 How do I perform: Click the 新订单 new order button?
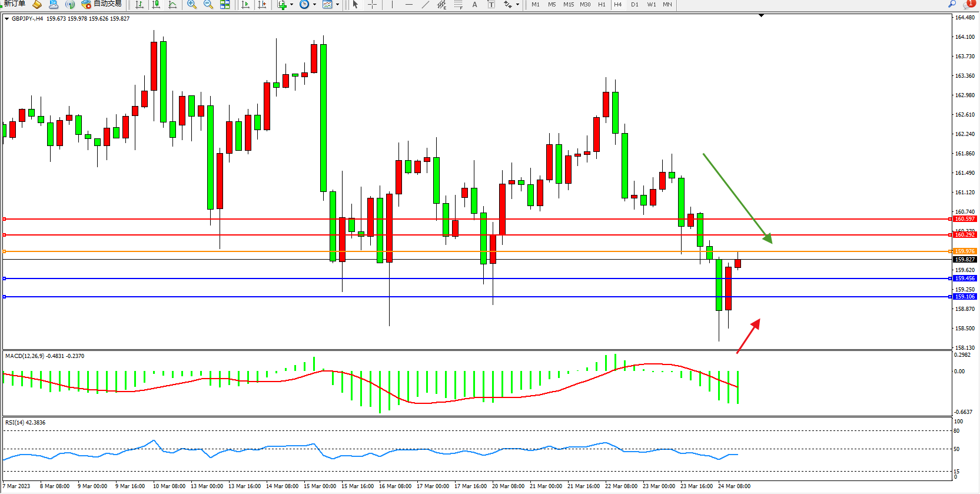(13, 4)
